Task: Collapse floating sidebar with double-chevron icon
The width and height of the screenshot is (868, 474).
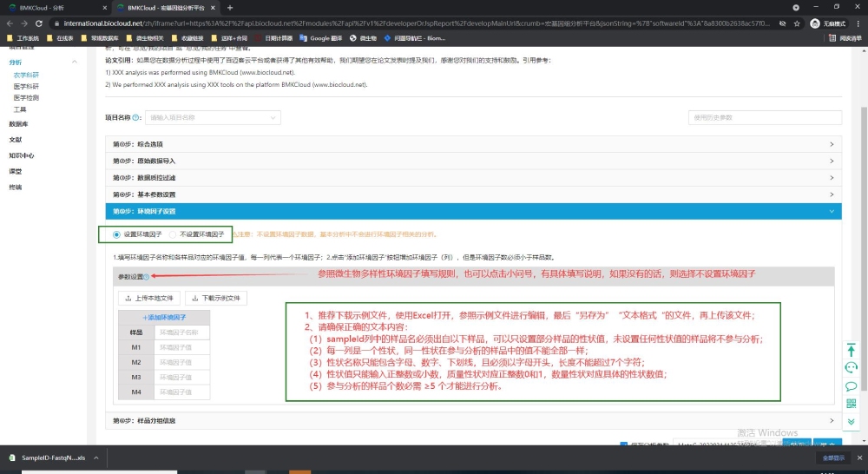Action: point(852,421)
